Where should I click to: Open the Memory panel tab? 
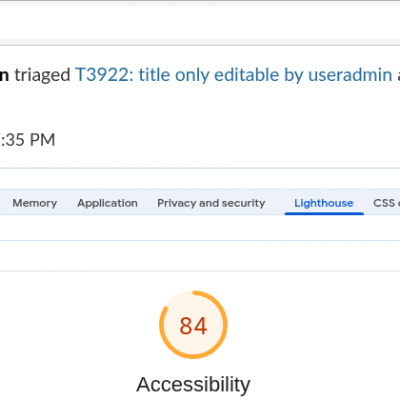[35, 203]
